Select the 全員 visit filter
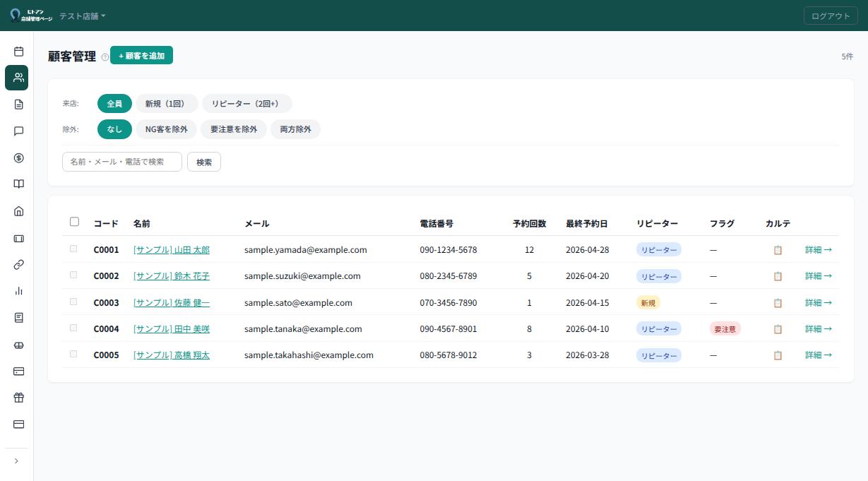 click(114, 104)
